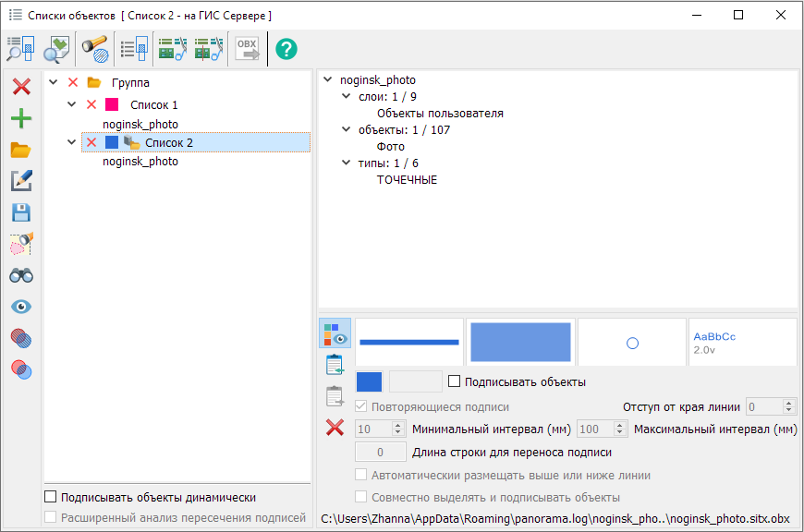Click the green plus add list icon
This screenshot has height=532, width=804.
[x=20, y=118]
